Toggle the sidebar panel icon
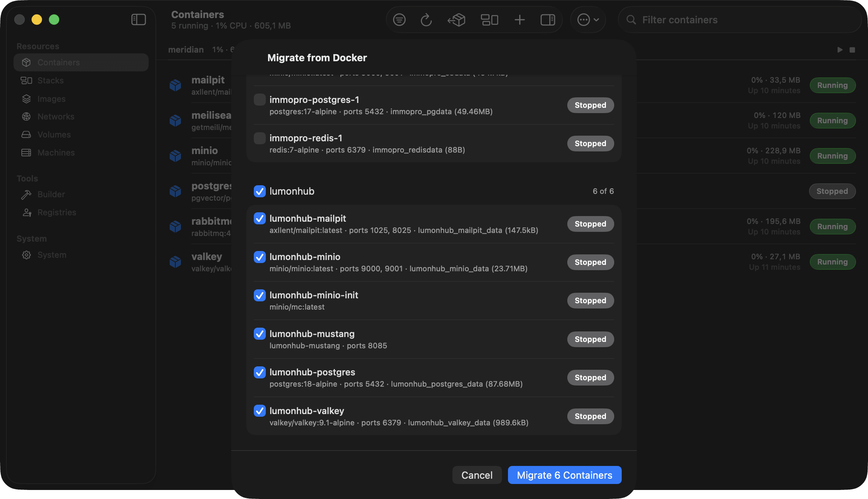The width and height of the screenshot is (868, 499). point(139,20)
